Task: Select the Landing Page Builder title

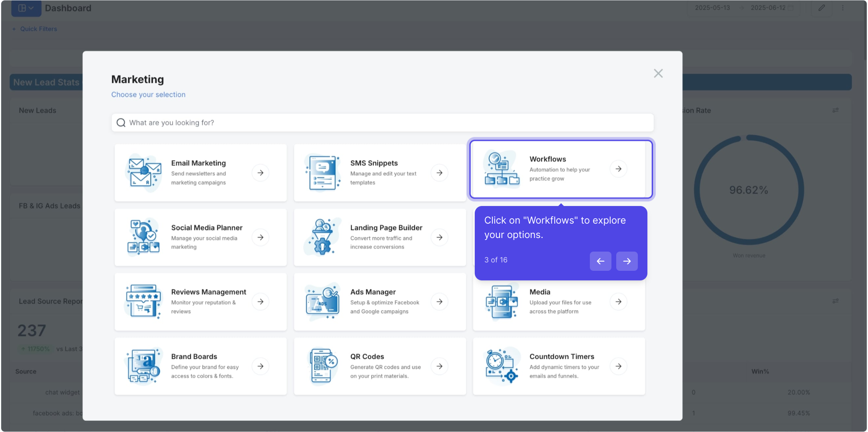Action: [x=386, y=228]
